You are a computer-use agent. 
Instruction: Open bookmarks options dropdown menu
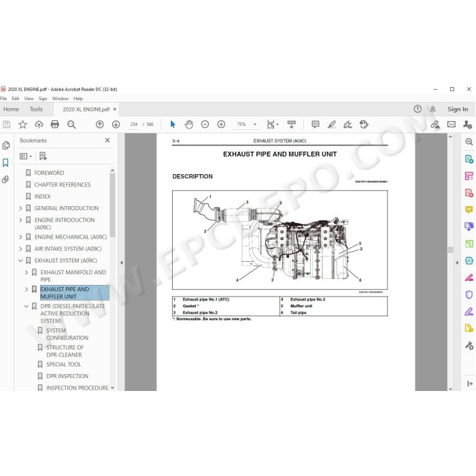(26, 156)
